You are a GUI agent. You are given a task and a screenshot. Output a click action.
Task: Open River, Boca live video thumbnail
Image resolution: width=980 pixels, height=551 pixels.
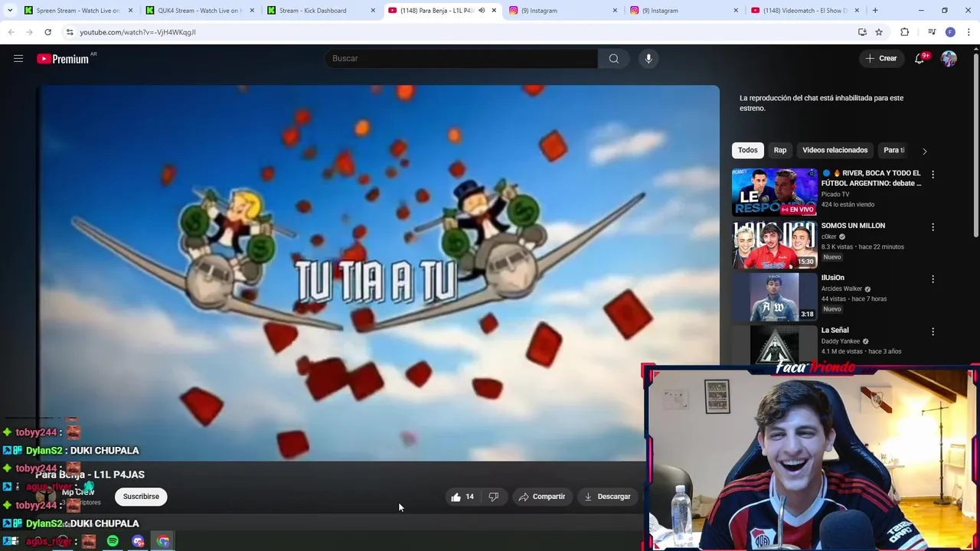tap(774, 192)
